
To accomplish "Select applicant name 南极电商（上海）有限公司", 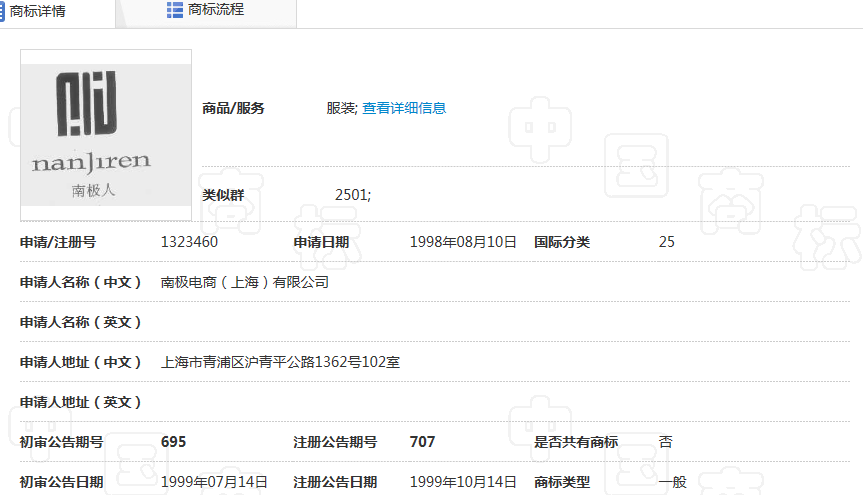I will click(x=244, y=282).
